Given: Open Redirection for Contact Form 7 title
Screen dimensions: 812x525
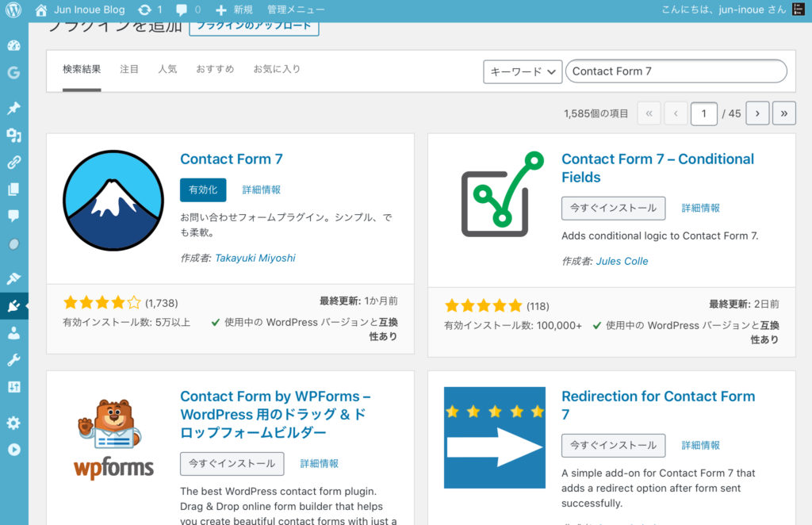Looking at the screenshot, I should pyautogui.click(x=658, y=405).
